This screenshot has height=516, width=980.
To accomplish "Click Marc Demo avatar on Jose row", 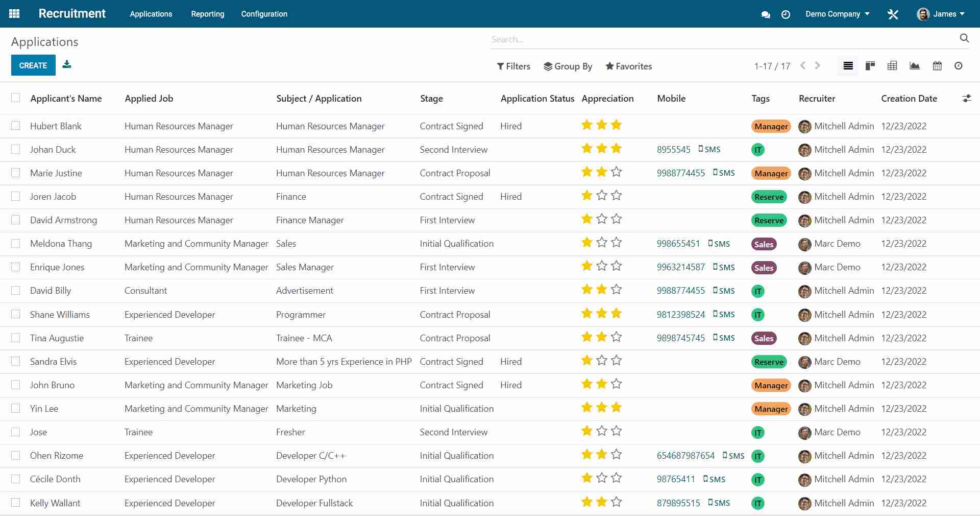I will [x=805, y=433].
